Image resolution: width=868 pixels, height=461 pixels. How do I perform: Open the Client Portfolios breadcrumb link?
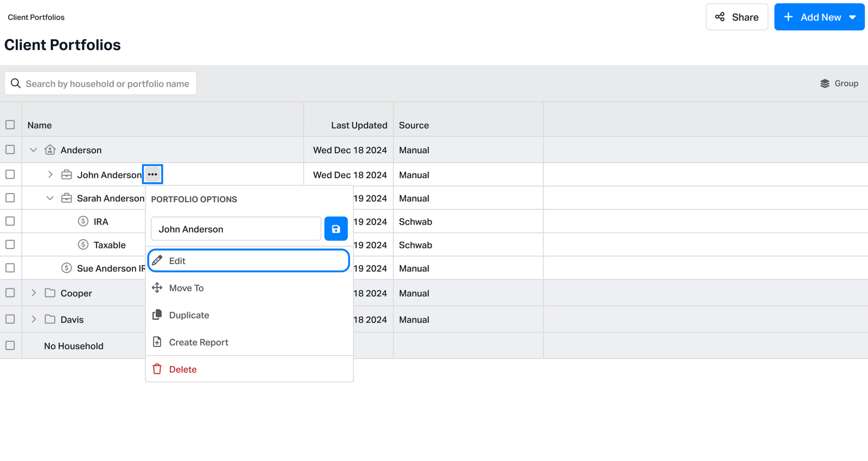[x=36, y=17]
